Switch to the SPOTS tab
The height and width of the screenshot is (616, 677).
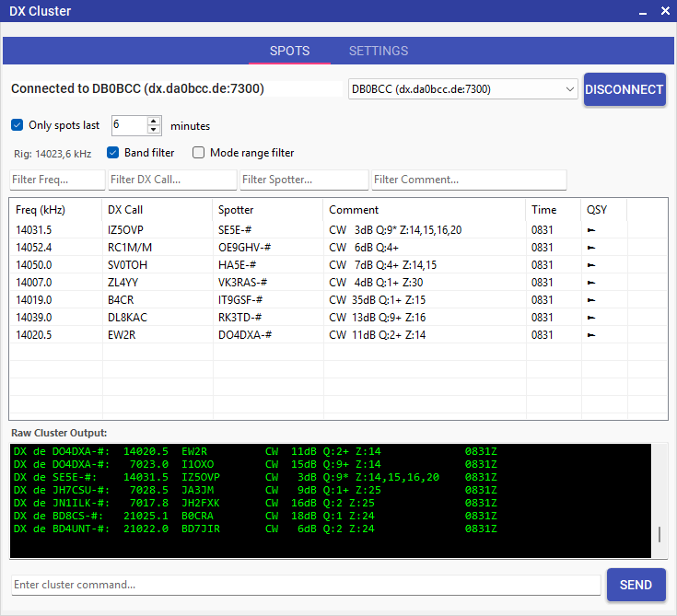290,51
